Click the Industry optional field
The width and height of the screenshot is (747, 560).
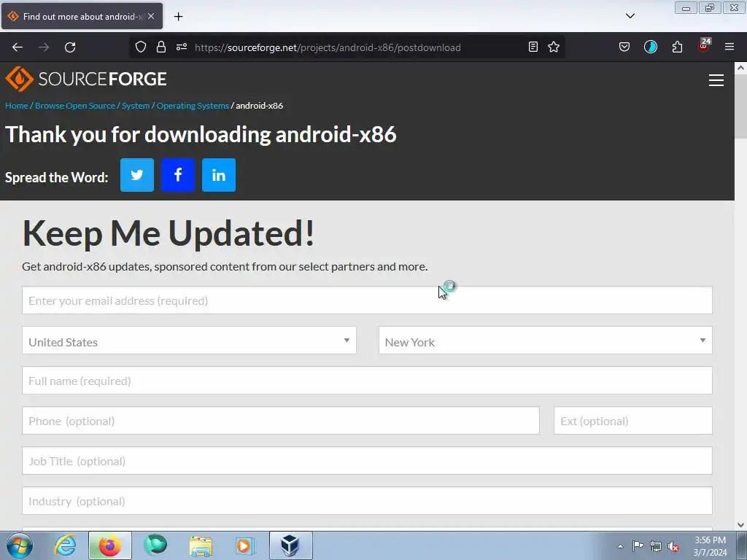[x=367, y=500]
